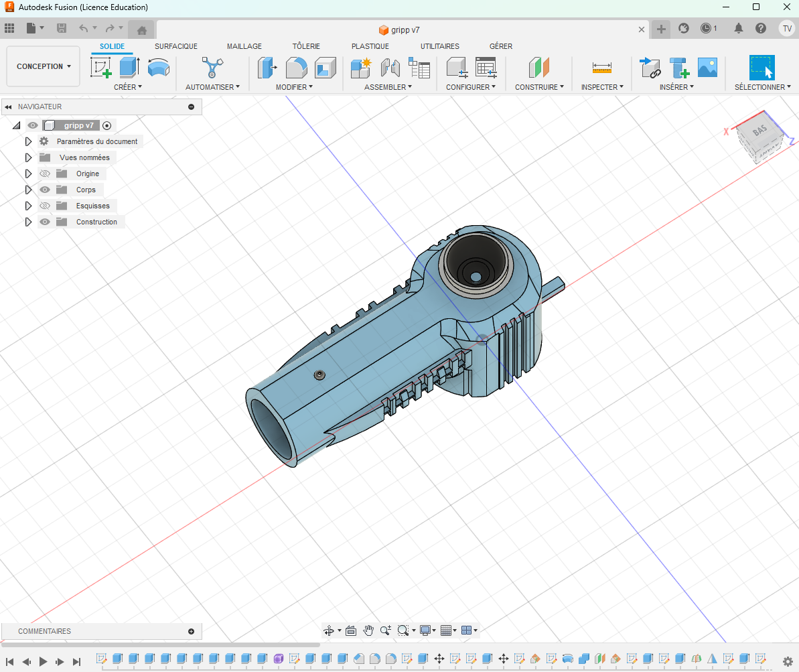799x672 pixels.
Task: Select the Extrude tool in Créer
Action: point(129,68)
